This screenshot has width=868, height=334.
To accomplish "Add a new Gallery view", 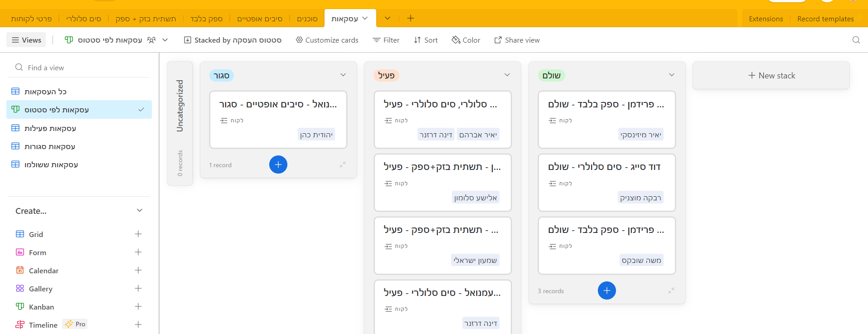I will pyautogui.click(x=138, y=289).
